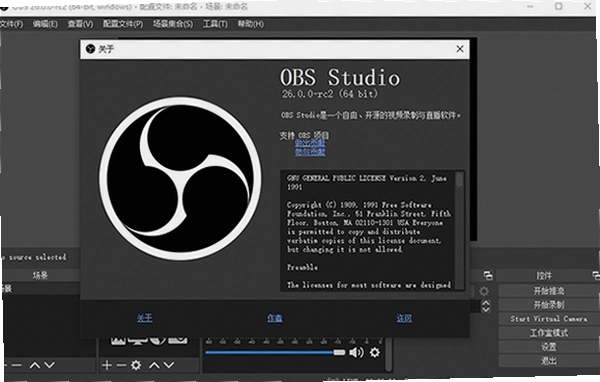Image resolution: width=600 pixels, height=382 pixels.
Task: Open upper blue link under 支持 OBS 项目
Action: tap(310, 143)
